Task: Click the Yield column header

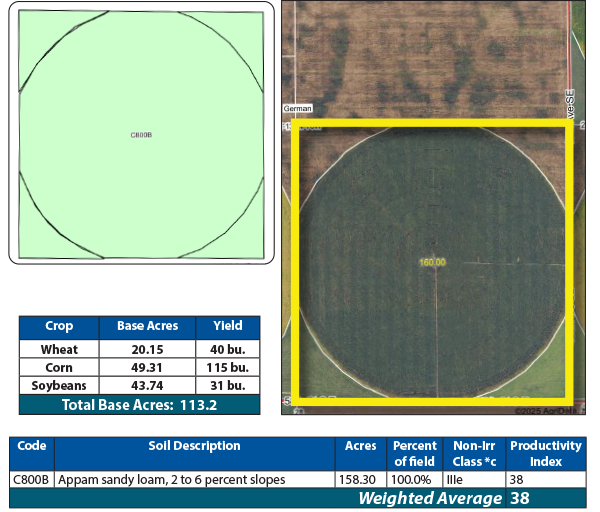Action: [227, 326]
